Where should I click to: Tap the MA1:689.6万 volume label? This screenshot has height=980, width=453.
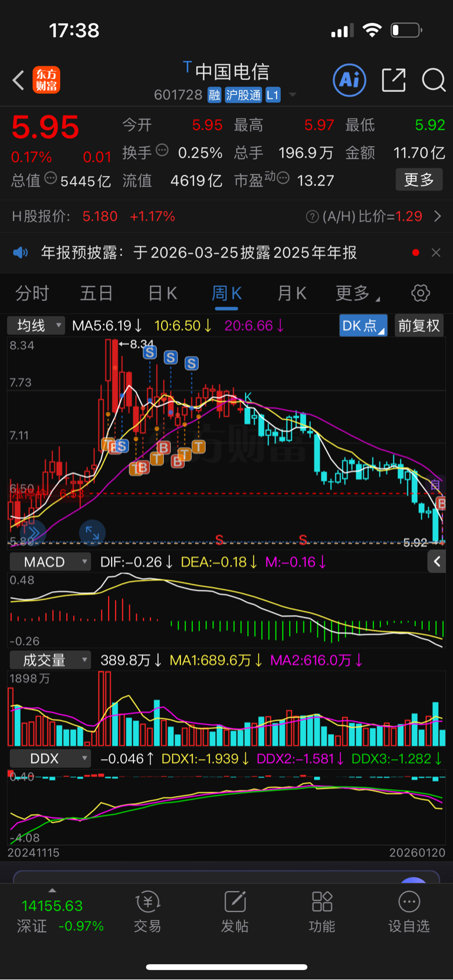(x=216, y=660)
